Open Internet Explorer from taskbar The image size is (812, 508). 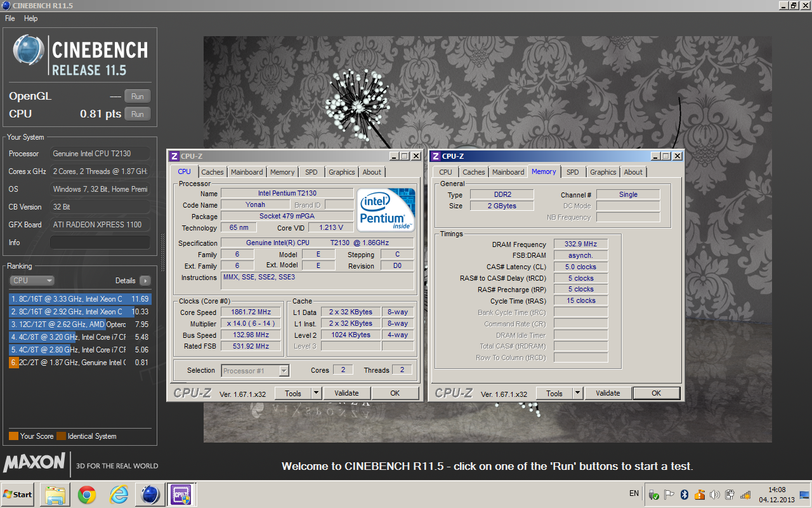pos(119,494)
